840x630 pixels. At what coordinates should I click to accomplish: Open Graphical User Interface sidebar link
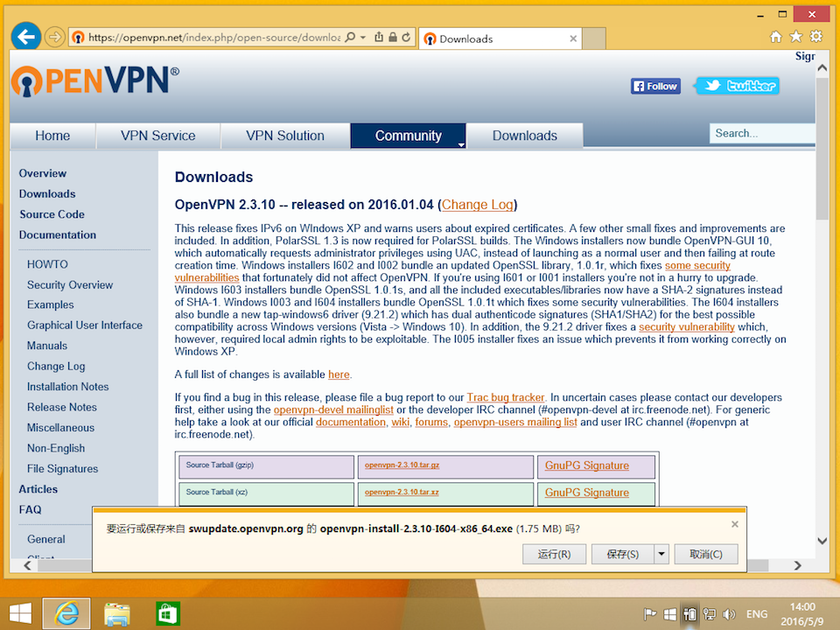click(85, 325)
